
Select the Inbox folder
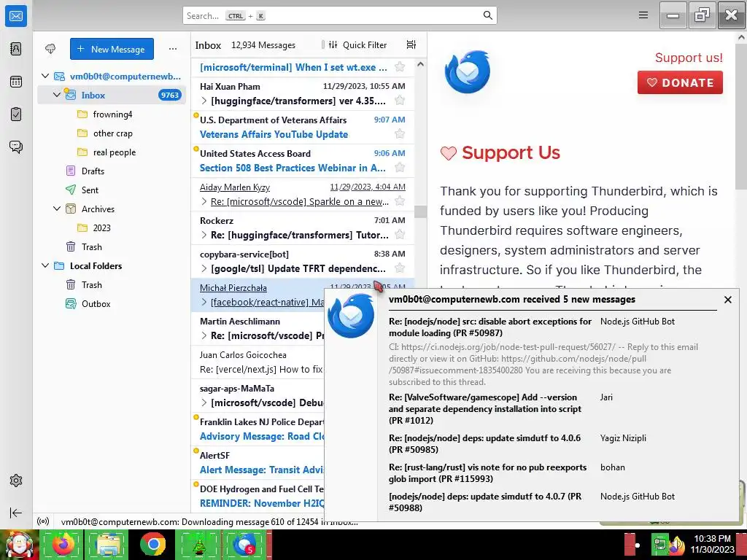(x=112, y=95)
